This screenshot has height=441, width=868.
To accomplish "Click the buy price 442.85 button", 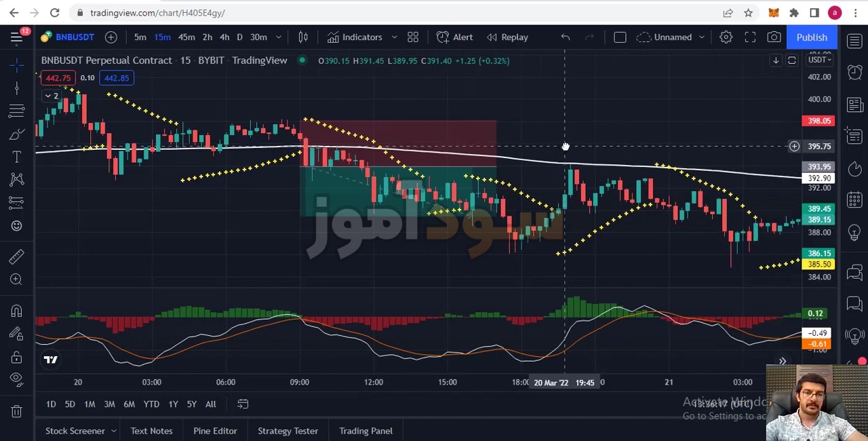I will pos(117,78).
